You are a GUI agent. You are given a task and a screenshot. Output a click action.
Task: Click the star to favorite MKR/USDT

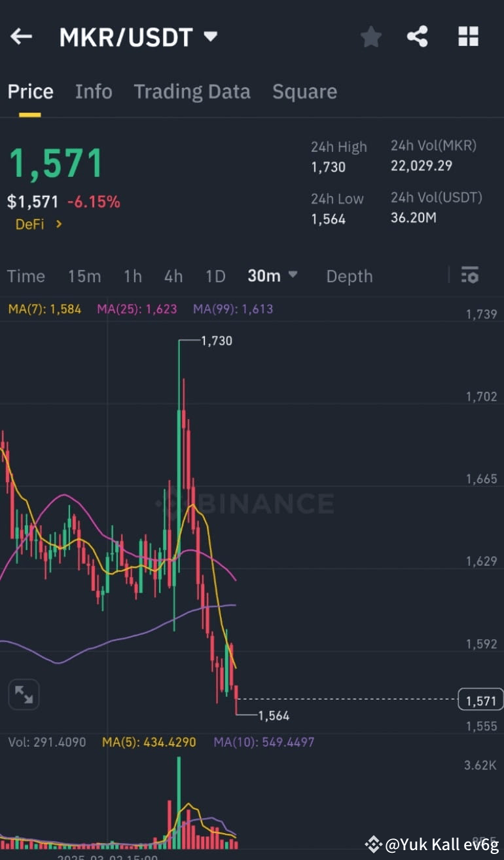coord(370,37)
